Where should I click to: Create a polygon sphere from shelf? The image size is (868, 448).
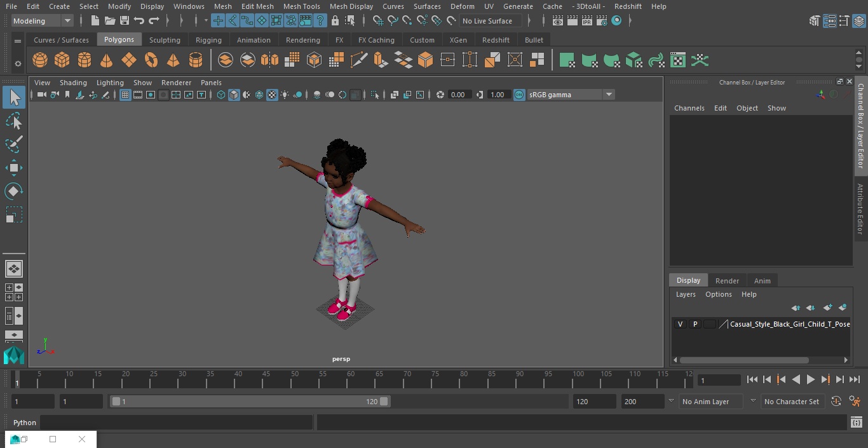[40, 60]
